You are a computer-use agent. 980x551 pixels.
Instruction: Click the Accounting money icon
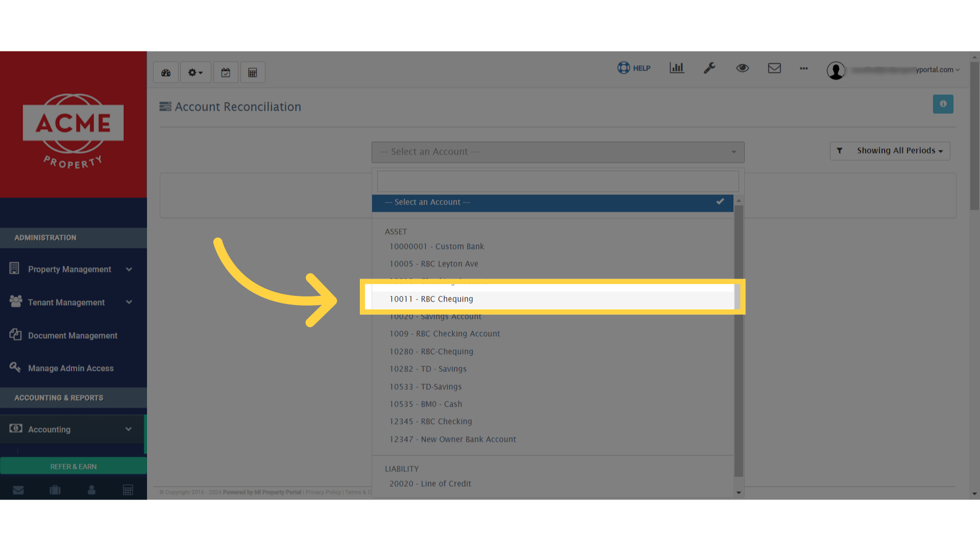coord(16,428)
